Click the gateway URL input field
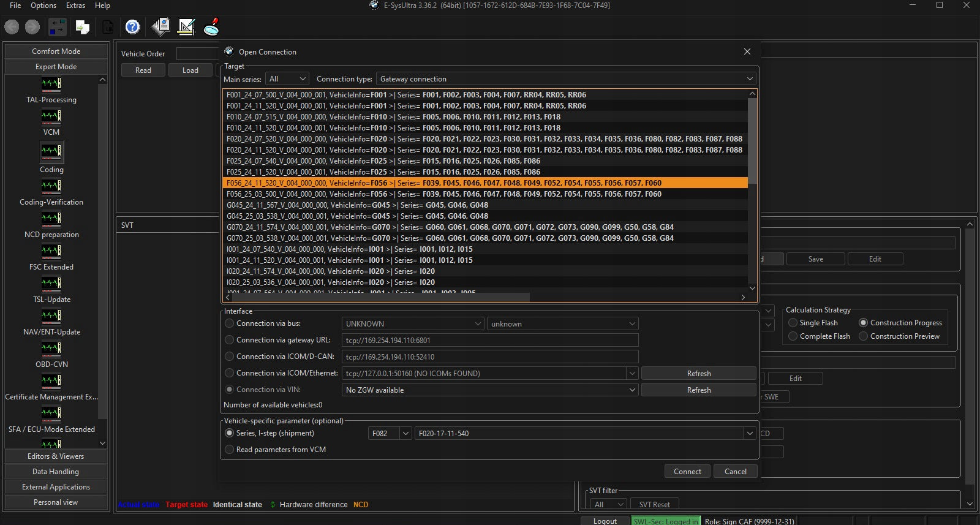This screenshot has height=525, width=980. [x=490, y=341]
